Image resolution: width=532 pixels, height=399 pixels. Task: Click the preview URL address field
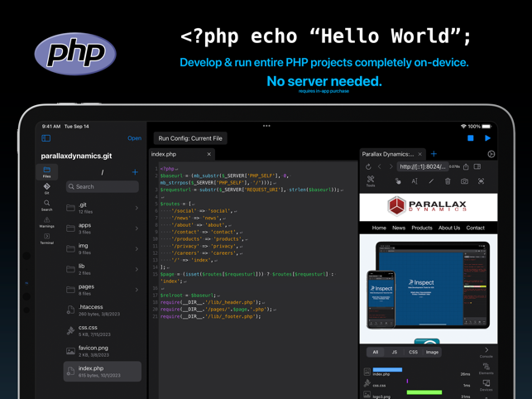(x=422, y=166)
